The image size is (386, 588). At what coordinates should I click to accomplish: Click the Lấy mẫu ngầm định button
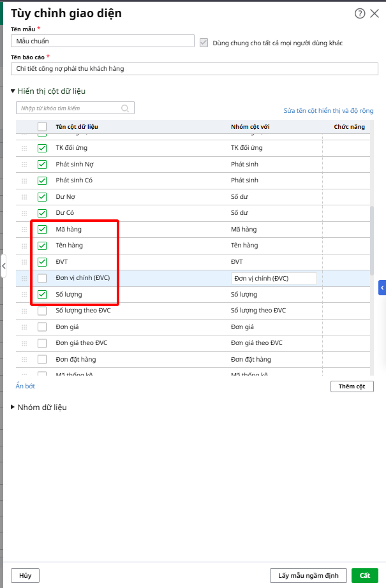point(308,575)
